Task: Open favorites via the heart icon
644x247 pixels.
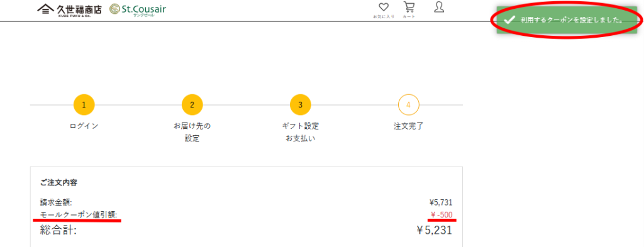Action: pos(384,8)
